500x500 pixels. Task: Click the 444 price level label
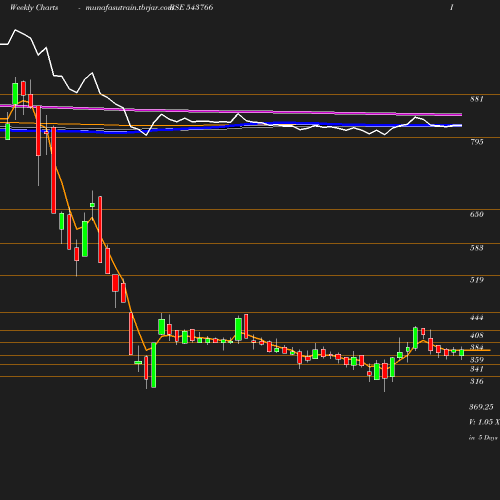(x=477, y=318)
